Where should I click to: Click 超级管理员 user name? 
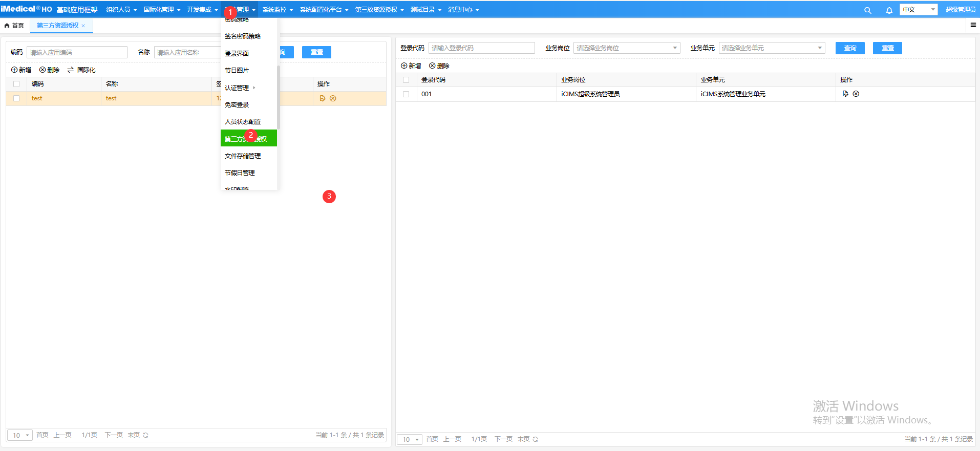click(961, 10)
